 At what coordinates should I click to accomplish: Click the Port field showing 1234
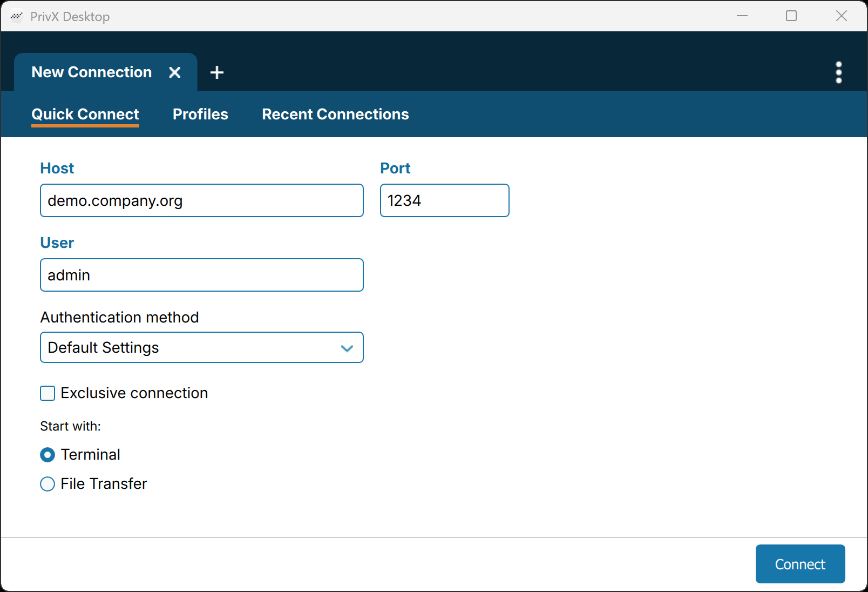[444, 200]
